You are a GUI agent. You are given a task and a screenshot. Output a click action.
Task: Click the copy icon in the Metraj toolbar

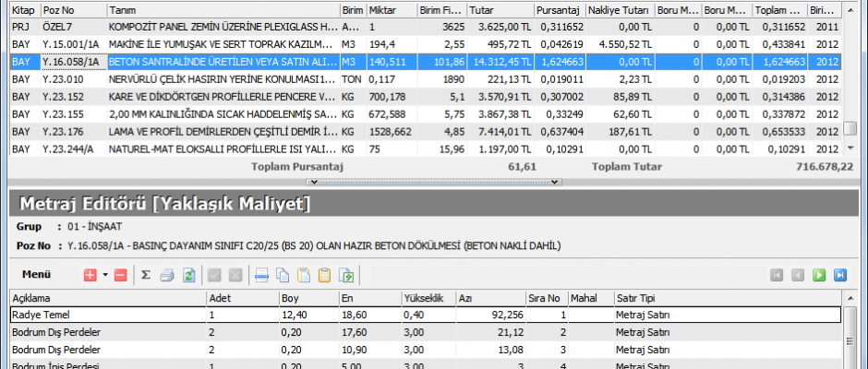283,275
